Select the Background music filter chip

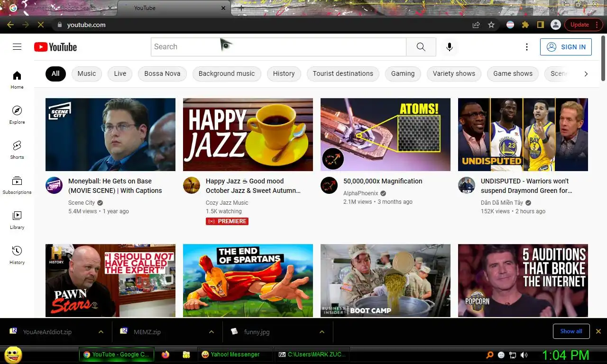point(227,73)
